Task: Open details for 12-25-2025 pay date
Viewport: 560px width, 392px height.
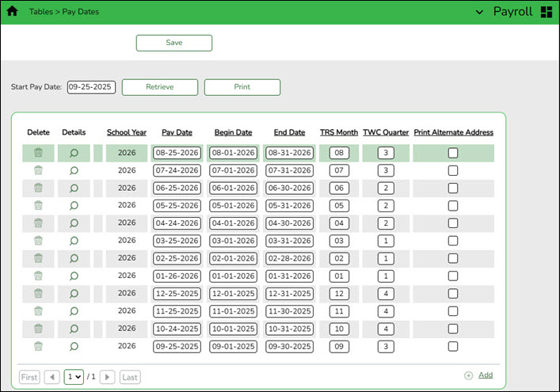Action: tap(74, 294)
